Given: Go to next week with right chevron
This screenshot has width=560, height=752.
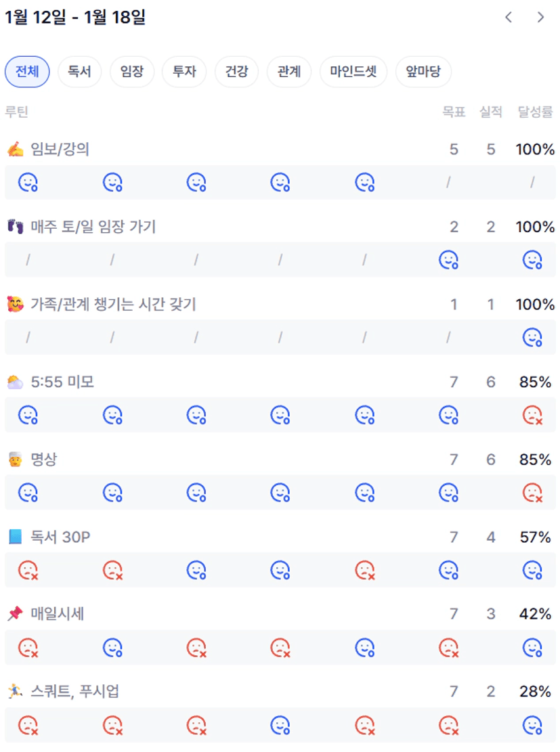Looking at the screenshot, I should (x=540, y=18).
